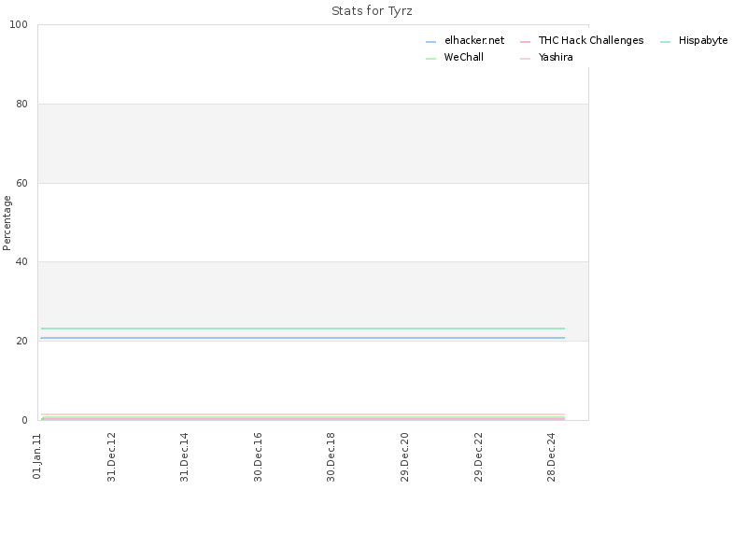Select the Hispabyte legend label

[x=703, y=40]
